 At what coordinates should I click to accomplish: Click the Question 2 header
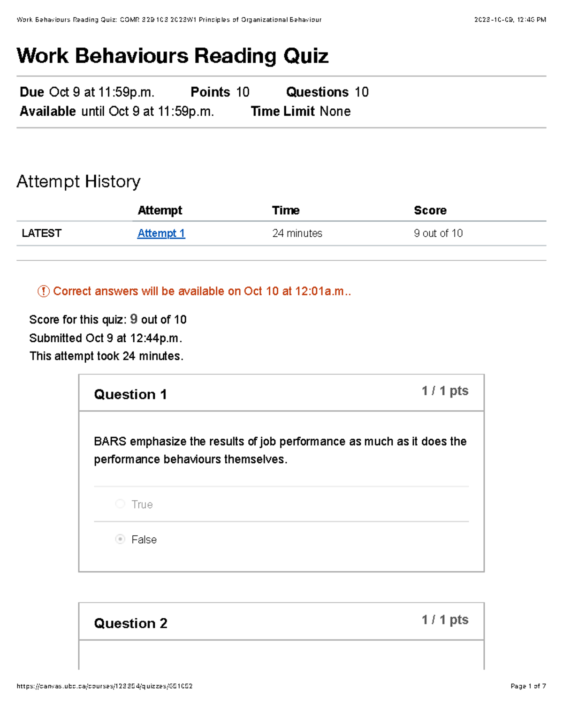click(x=130, y=623)
